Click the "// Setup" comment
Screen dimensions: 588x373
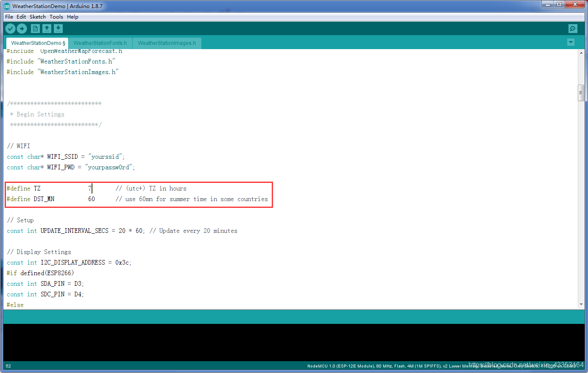click(x=20, y=220)
